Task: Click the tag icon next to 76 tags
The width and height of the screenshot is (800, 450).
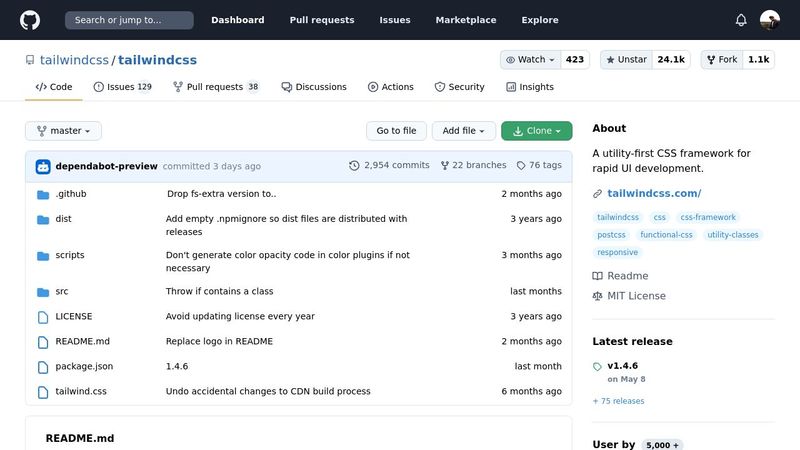Action: click(521, 165)
